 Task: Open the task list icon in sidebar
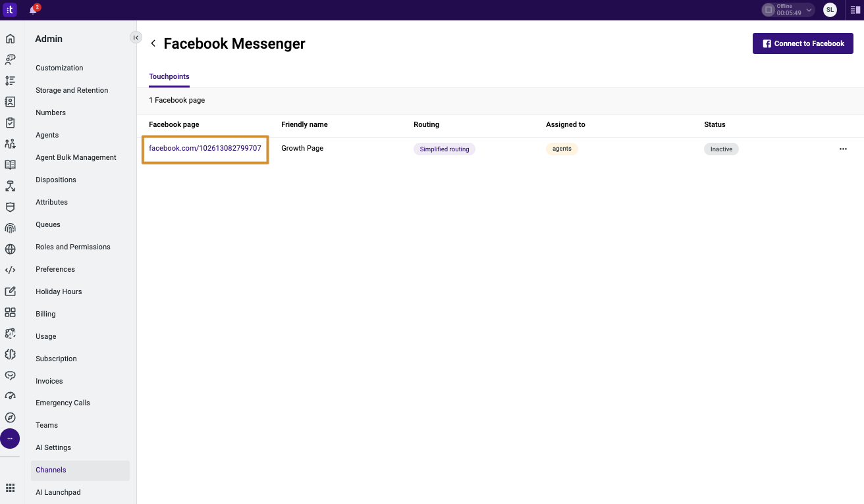[x=10, y=81]
